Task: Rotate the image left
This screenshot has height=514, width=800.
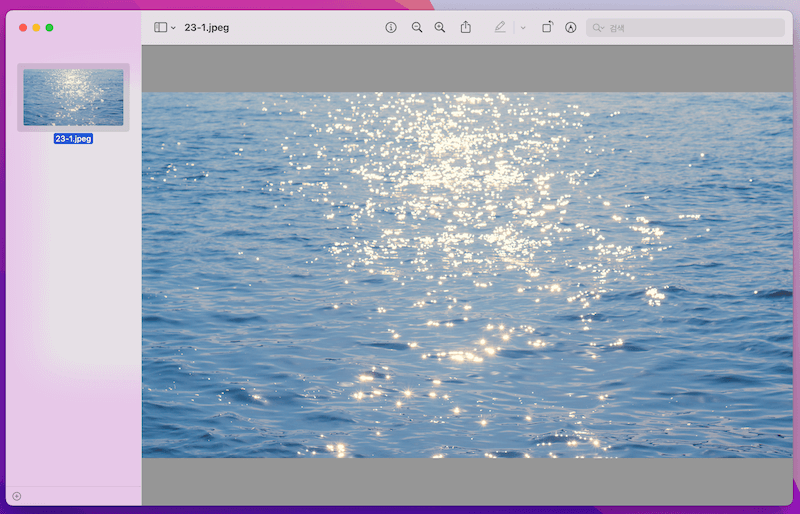Action: point(547,27)
